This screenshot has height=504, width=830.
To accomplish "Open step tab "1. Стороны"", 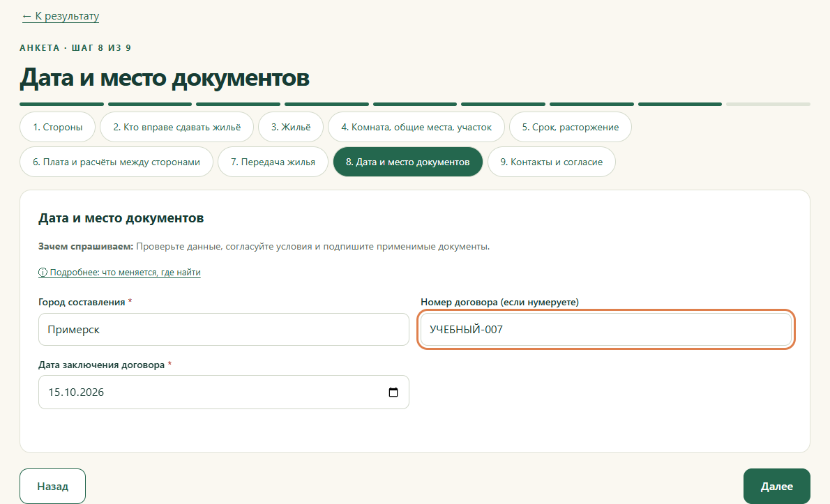I will click(x=58, y=127).
